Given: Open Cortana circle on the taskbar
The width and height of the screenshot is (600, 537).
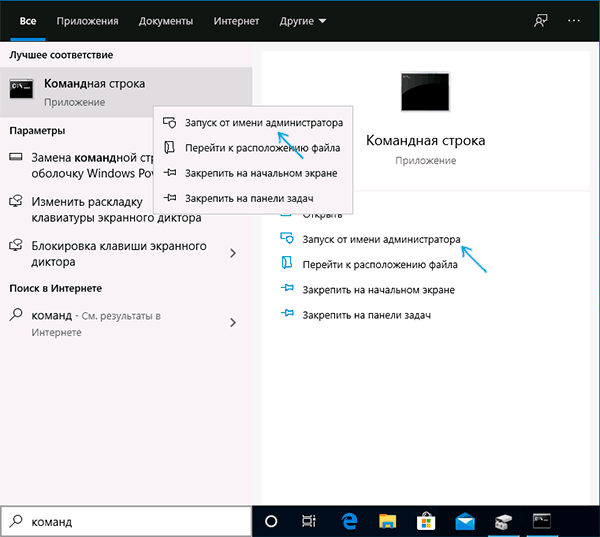Looking at the screenshot, I should point(271,521).
